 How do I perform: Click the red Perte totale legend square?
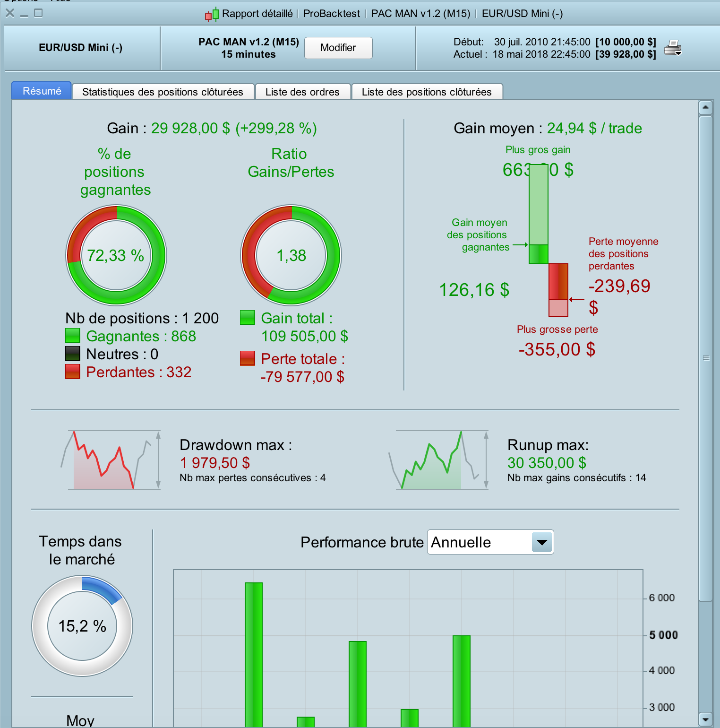248,358
